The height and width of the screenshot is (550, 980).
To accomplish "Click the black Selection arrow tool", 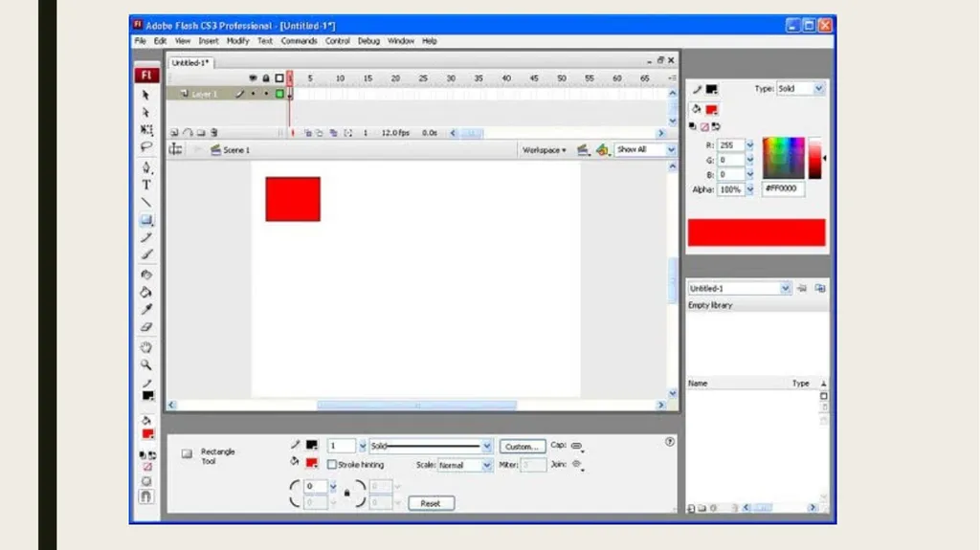I will click(x=146, y=95).
